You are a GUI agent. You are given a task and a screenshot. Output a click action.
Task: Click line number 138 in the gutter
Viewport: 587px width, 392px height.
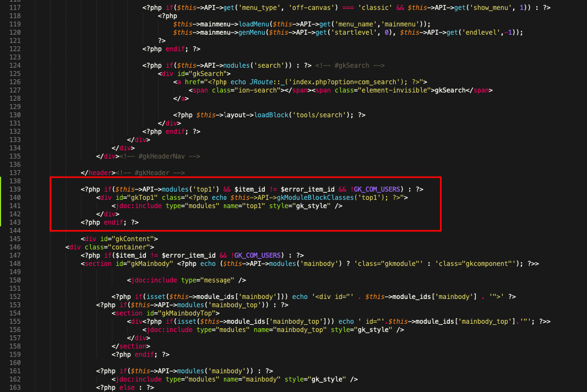tap(15, 181)
